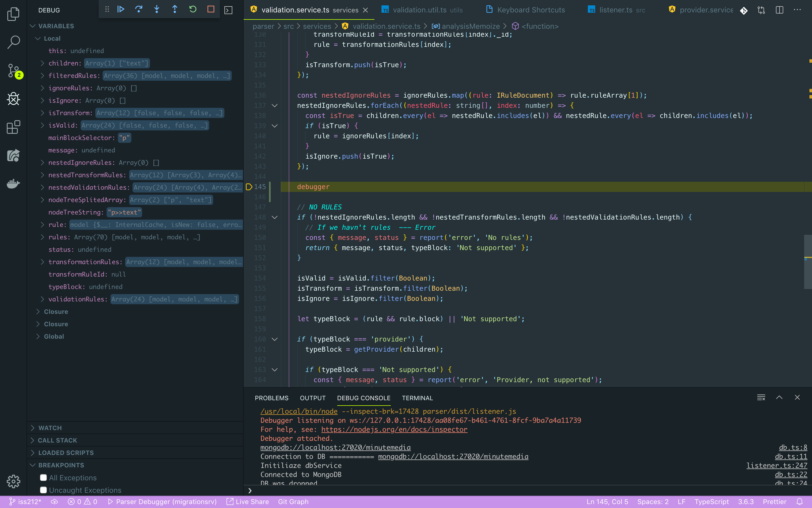Screen dimensions: 812x508
Task: Open the Extensions view icon
Action: 14,127
